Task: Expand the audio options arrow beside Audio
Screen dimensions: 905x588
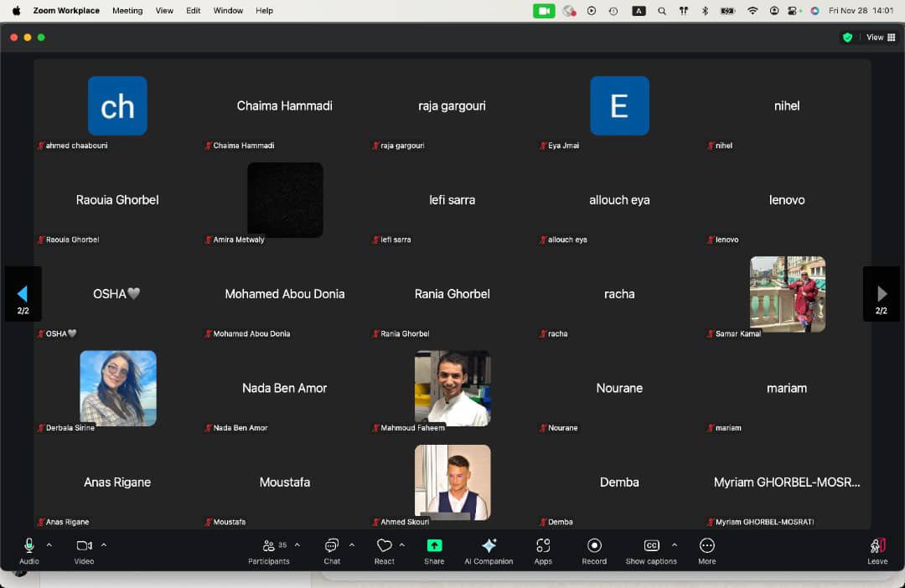Action: 49,544
